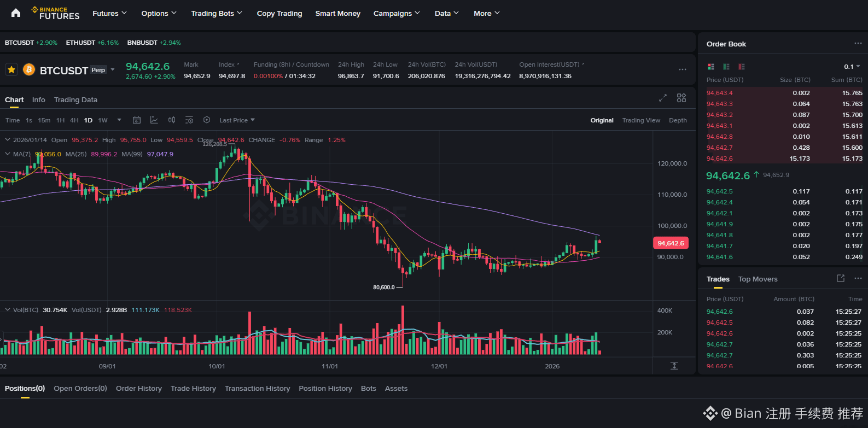Screen dimensions: 868x428
Task: Open ticker bar three-dot options menu
Action: tap(683, 69)
